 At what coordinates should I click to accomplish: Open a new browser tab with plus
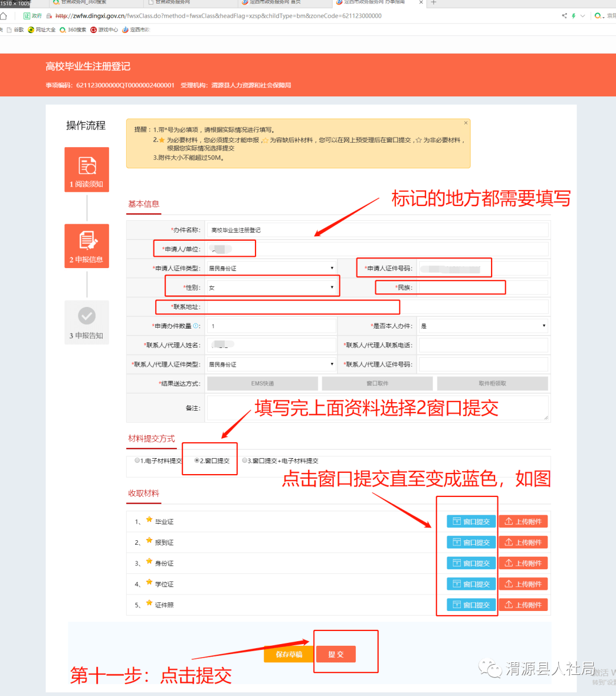pyautogui.click(x=433, y=2)
